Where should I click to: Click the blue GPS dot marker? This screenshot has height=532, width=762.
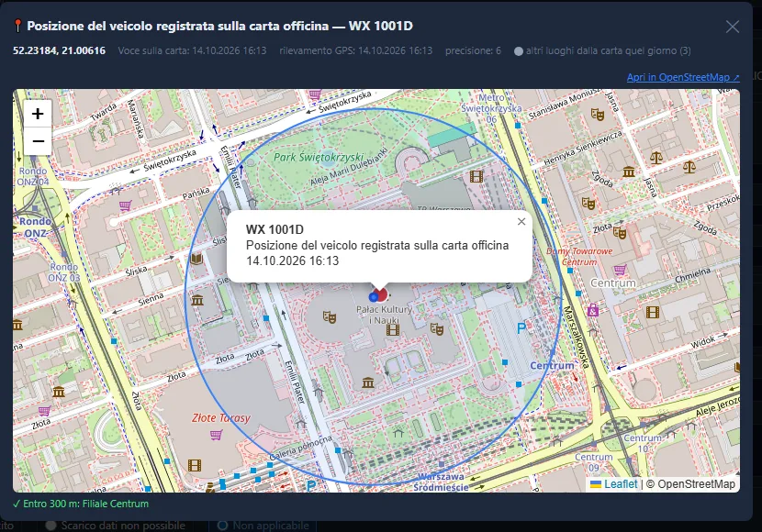(x=374, y=296)
